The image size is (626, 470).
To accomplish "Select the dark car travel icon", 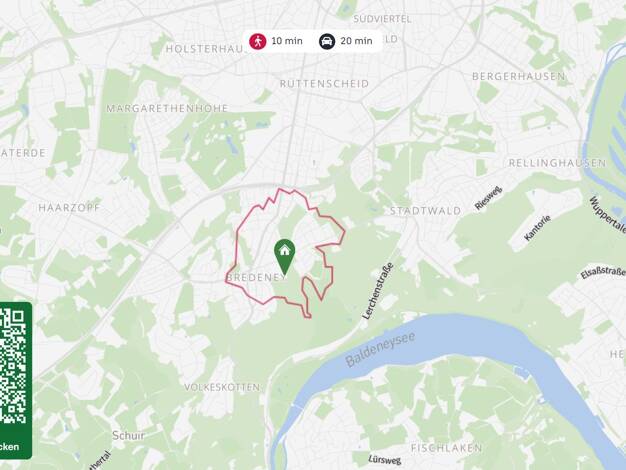I will coord(327,41).
